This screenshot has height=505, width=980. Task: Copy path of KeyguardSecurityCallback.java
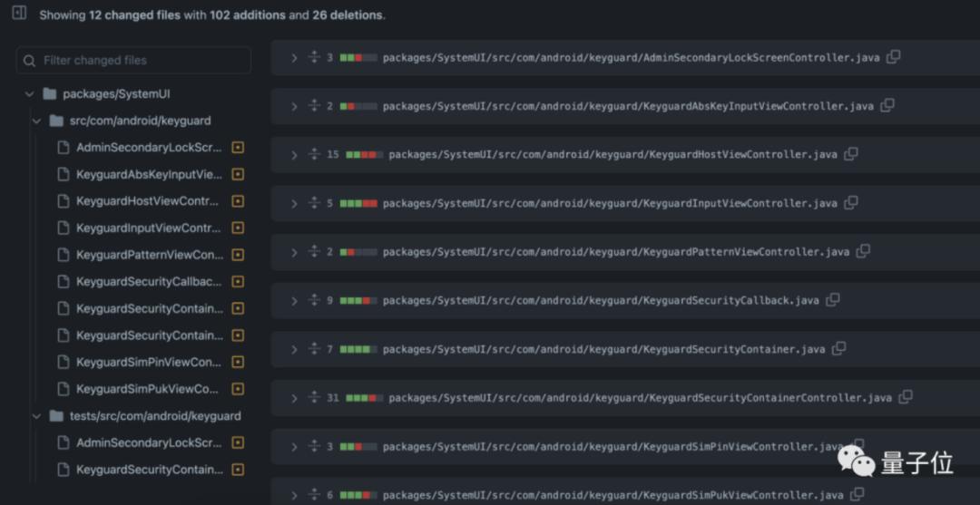click(832, 300)
